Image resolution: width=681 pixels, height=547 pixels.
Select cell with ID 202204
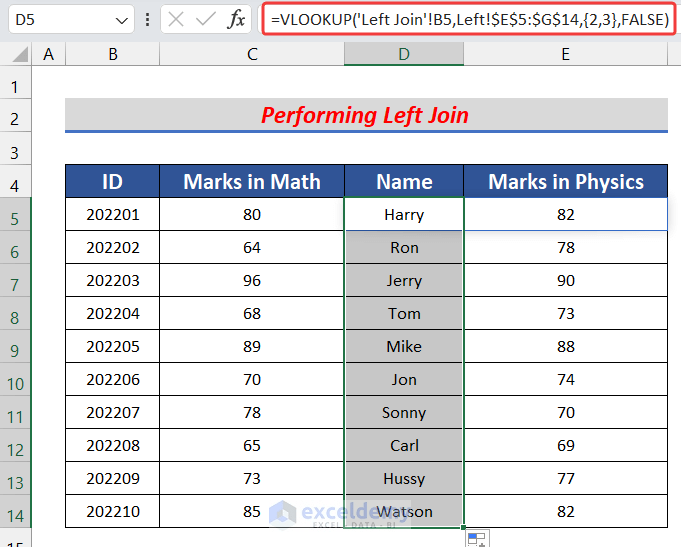click(112, 313)
